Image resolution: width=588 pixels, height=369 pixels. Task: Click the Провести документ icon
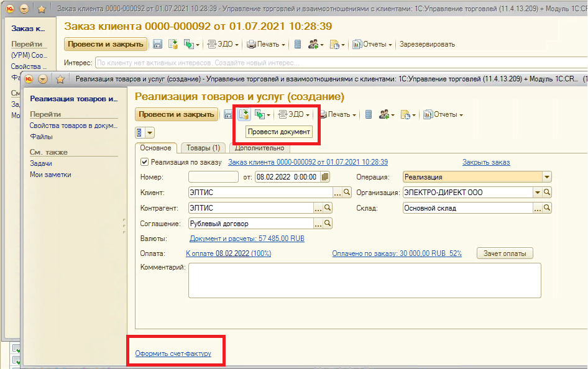click(x=244, y=114)
